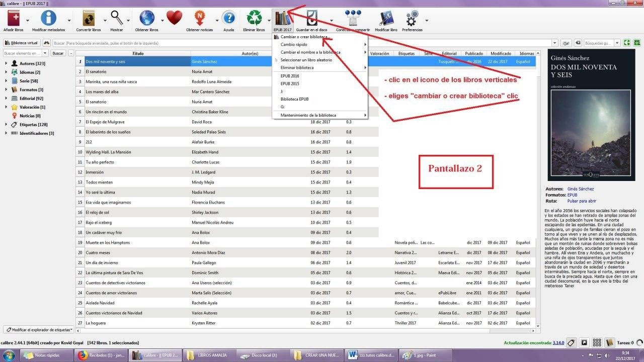Collapse the tag browser search with '-' button
This screenshot has width=644, height=362.
[71, 53]
